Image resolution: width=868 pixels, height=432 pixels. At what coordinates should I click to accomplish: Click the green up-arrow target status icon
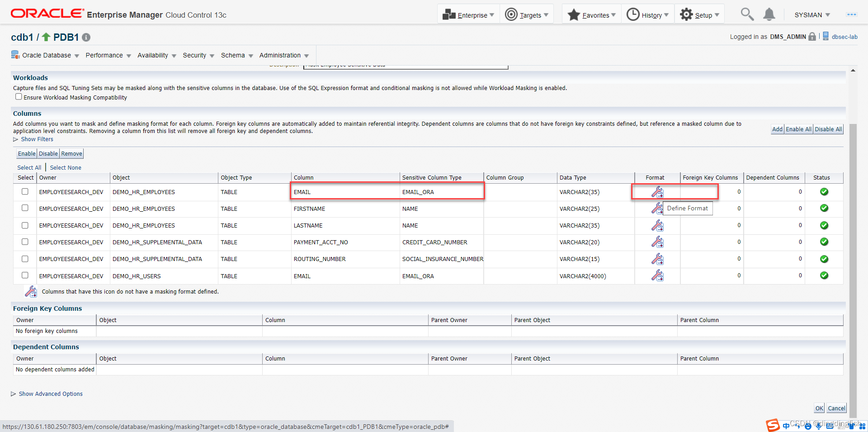(x=46, y=37)
